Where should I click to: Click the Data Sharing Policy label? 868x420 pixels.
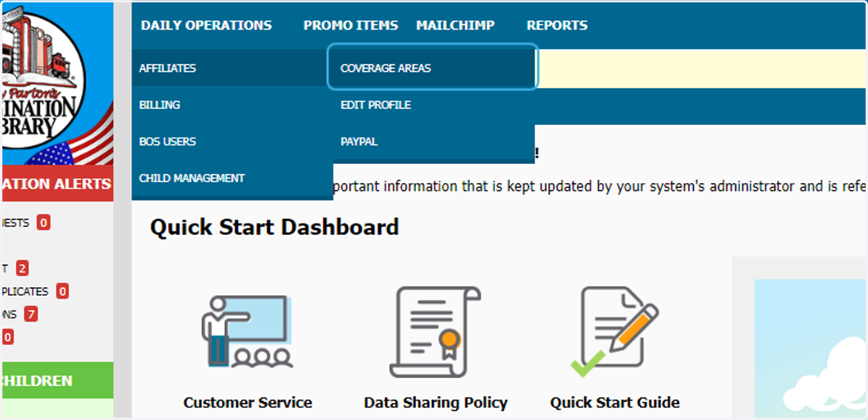pyautogui.click(x=435, y=403)
